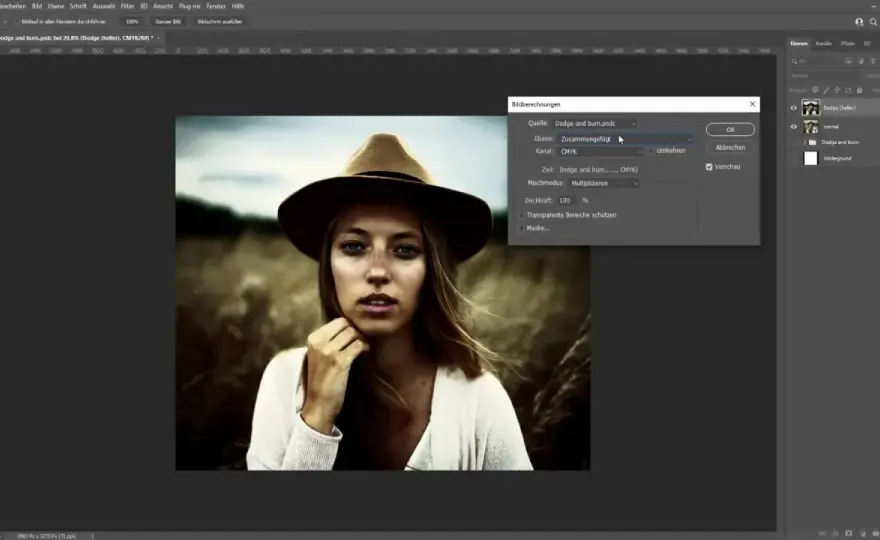Switch to the Kanäle tab
This screenshot has height=540, width=880.
click(x=824, y=43)
